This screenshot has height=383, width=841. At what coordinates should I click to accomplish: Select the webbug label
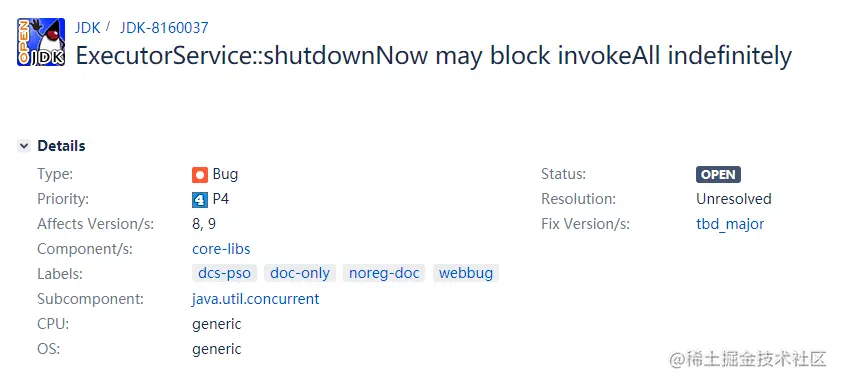pos(466,273)
